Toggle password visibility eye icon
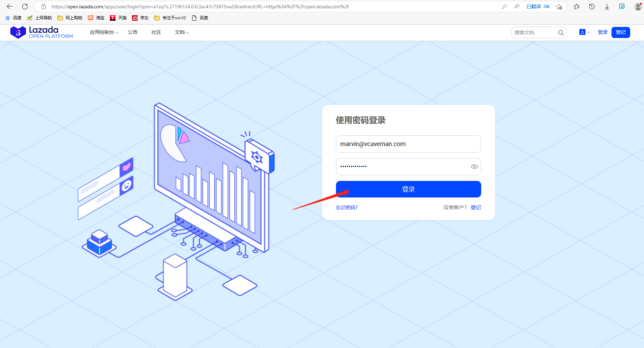 [474, 167]
